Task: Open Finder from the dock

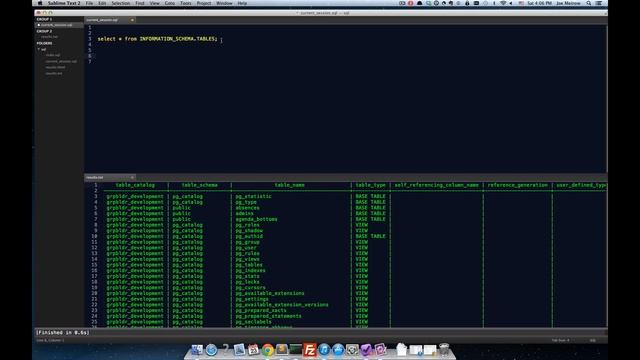Action: [x=197, y=350]
